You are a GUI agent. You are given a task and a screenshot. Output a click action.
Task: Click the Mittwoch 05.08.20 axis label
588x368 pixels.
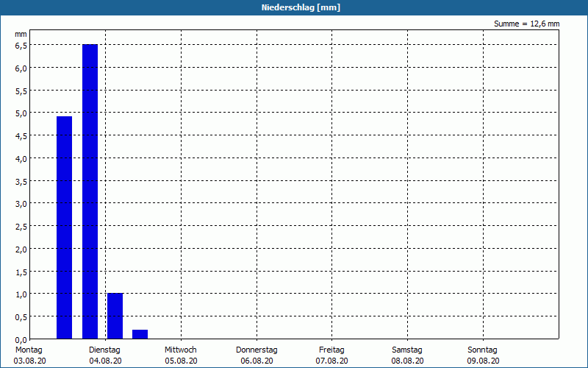(181, 355)
